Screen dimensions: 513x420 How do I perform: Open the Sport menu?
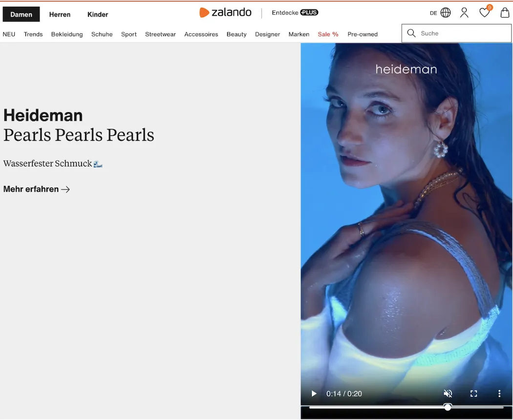click(x=129, y=34)
